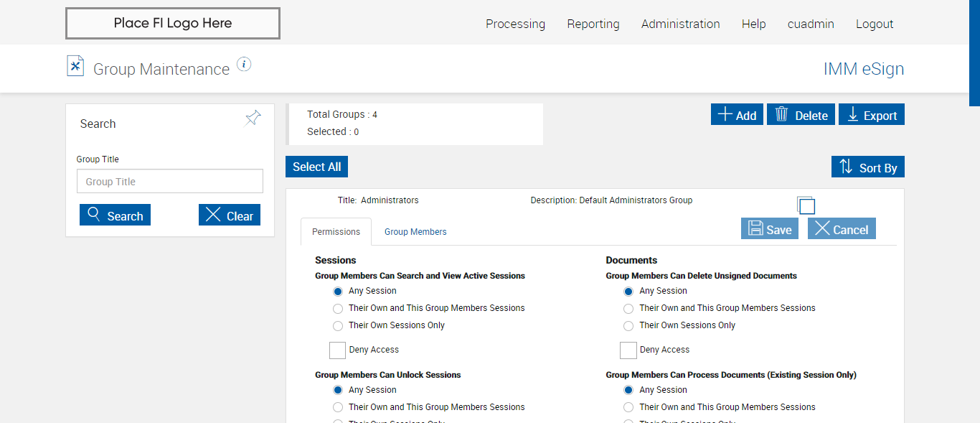Click the pin icon in Search panel
Screen dimensions: 980x423
click(x=253, y=118)
